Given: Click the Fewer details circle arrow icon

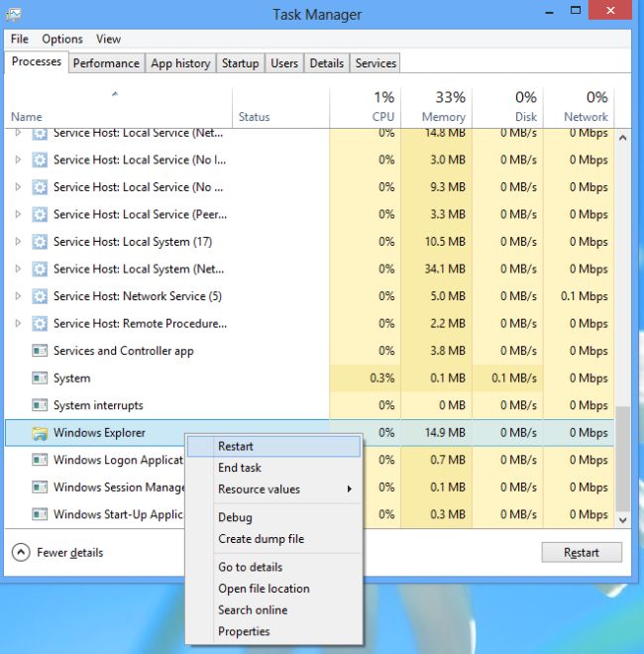Looking at the screenshot, I should click(21, 553).
